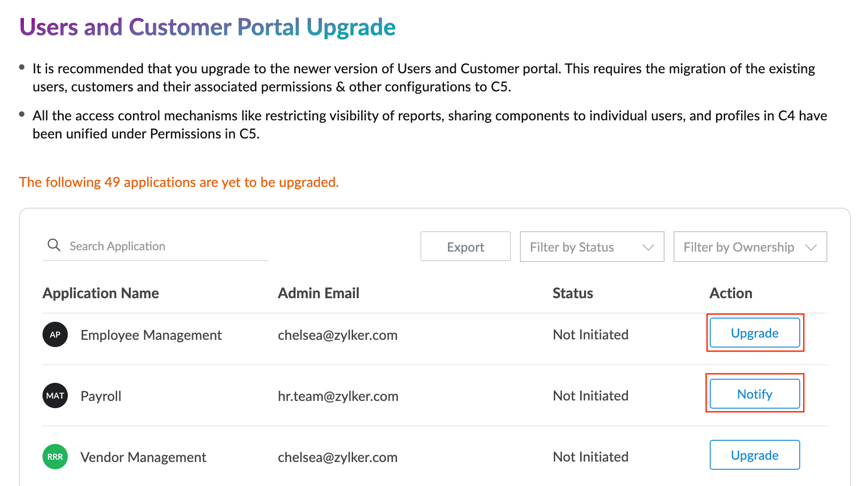Upgrade the Employee Management application
Image resolution: width=868 pixels, height=486 pixels.
coord(755,333)
